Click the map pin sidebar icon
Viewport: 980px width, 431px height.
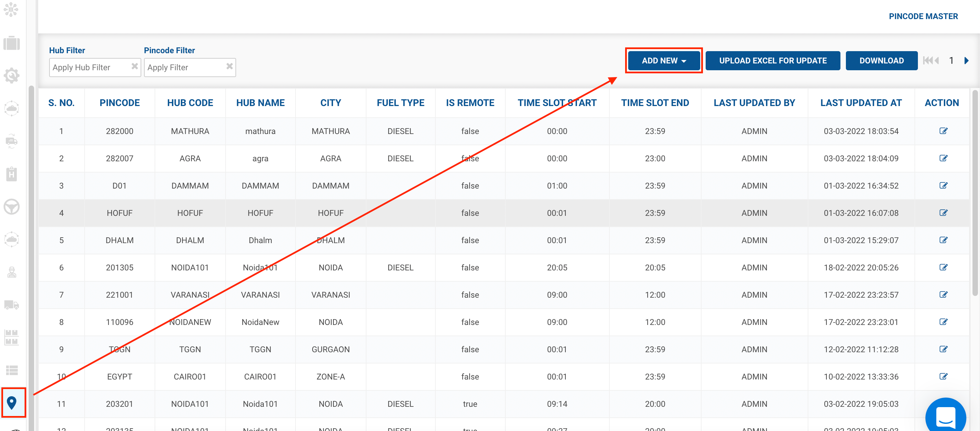pyautogui.click(x=12, y=402)
